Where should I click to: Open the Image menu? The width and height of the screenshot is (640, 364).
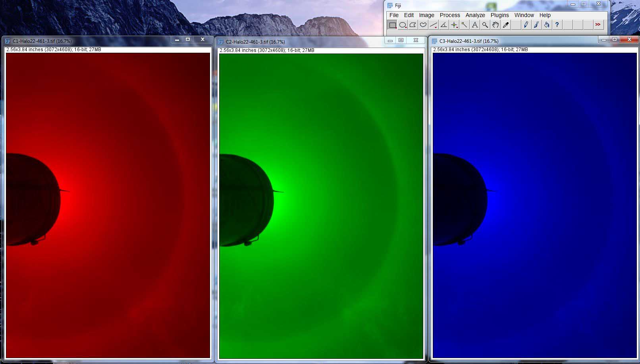(x=426, y=15)
